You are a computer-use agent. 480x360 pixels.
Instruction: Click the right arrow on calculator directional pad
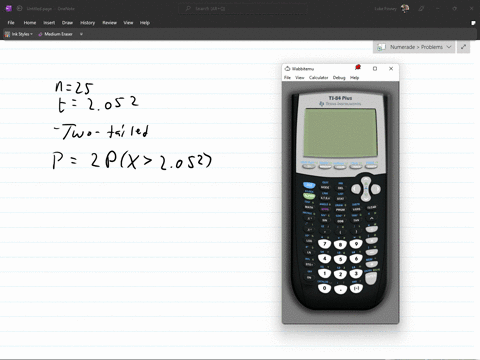pos(376,189)
